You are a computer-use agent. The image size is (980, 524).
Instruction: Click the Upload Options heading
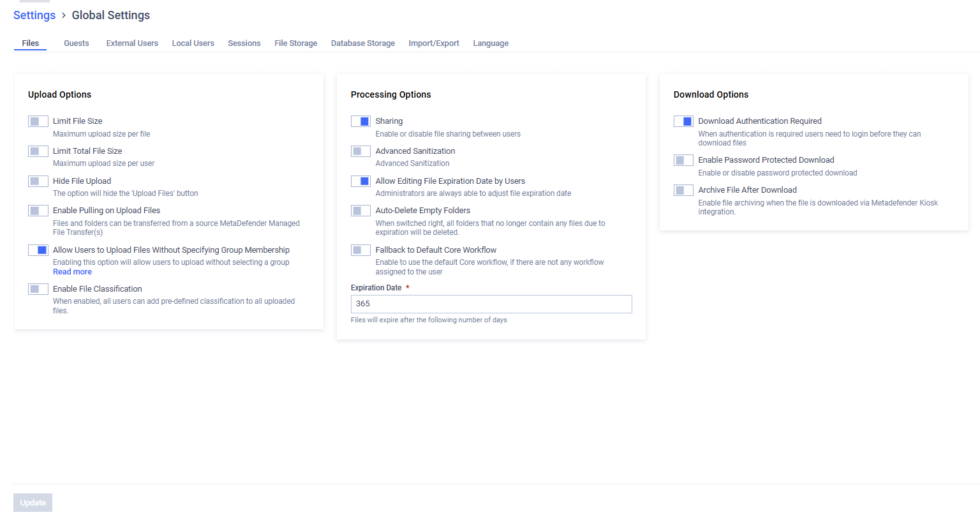coord(59,94)
